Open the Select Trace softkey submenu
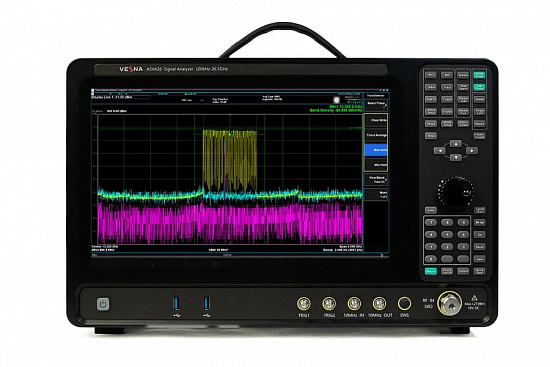The width and height of the screenshot is (550, 367). click(376, 104)
